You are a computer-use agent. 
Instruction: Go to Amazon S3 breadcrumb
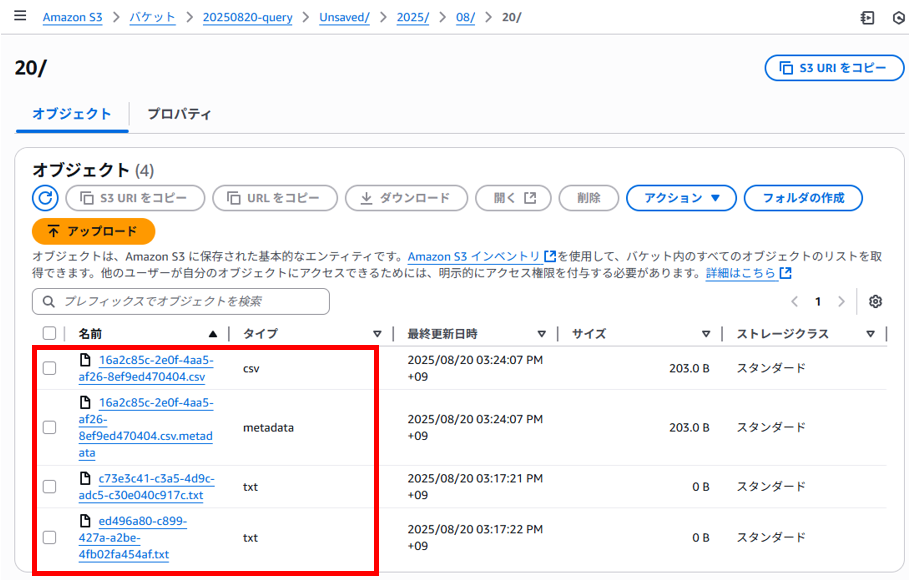click(x=72, y=17)
